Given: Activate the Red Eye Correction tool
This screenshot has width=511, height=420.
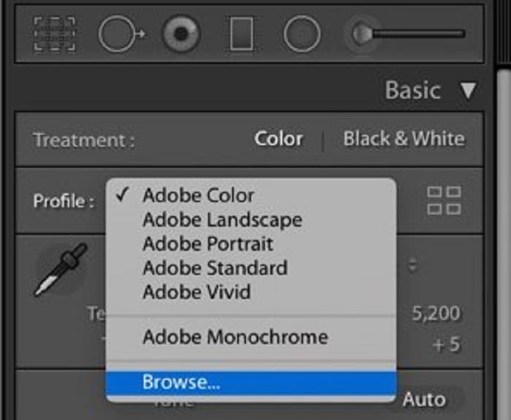Looking at the screenshot, I should tap(181, 34).
